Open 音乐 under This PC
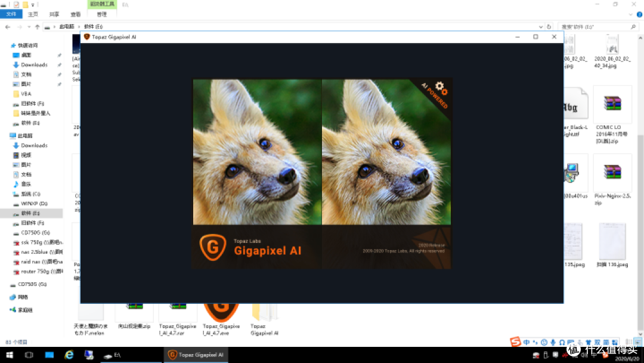Screen dimensions: 644x363 pyautogui.click(x=26, y=184)
